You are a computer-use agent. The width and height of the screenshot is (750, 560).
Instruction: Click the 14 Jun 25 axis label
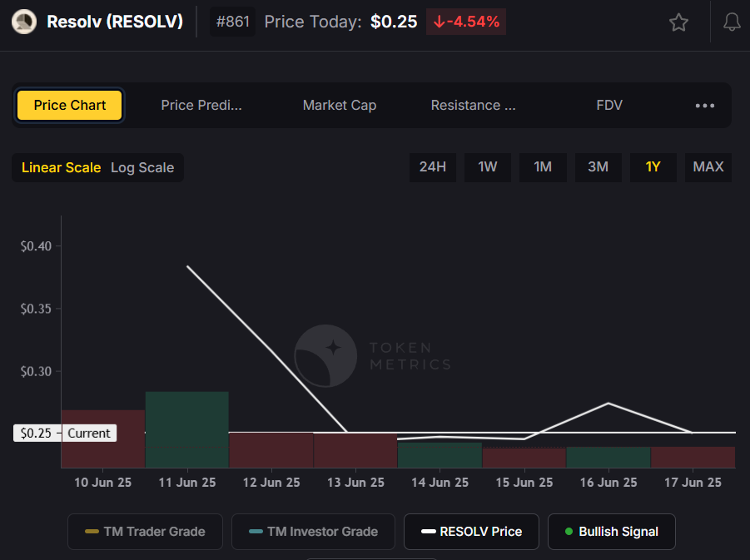click(440, 482)
